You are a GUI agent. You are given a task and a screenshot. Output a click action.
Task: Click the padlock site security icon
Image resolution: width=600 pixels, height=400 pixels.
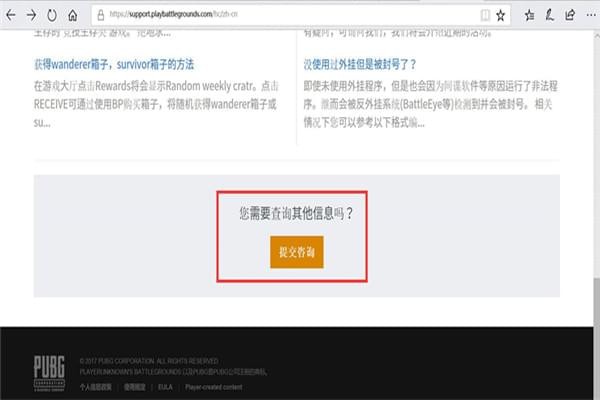click(x=101, y=15)
